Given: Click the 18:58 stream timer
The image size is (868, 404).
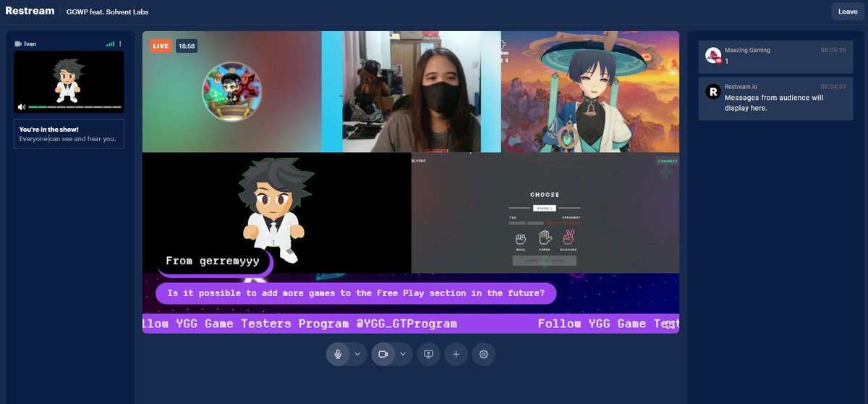Looking at the screenshot, I should pos(187,46).
